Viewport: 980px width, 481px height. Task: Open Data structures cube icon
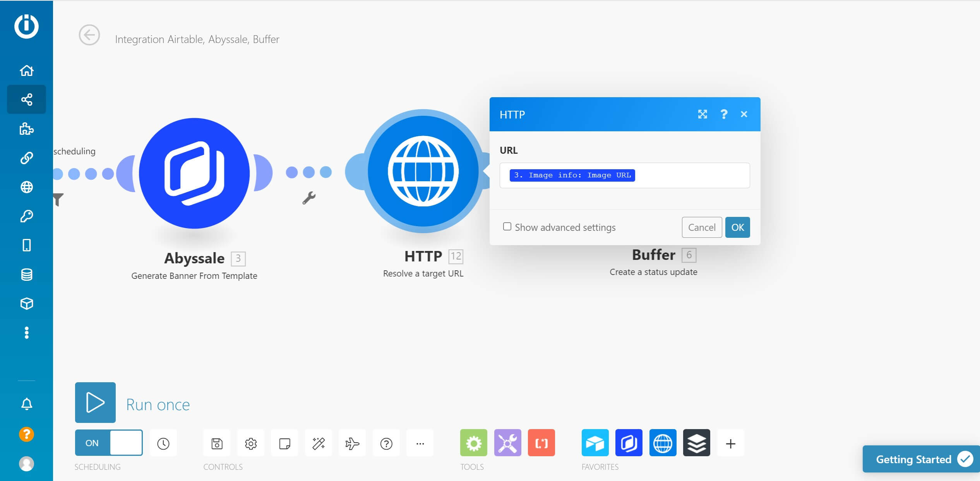point(26,304)
